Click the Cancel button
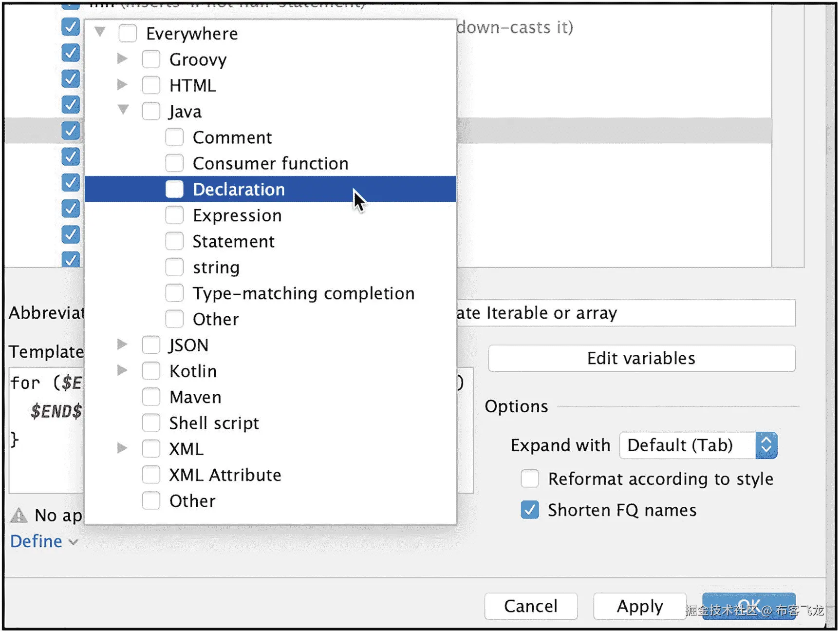 tap(530, 606)
